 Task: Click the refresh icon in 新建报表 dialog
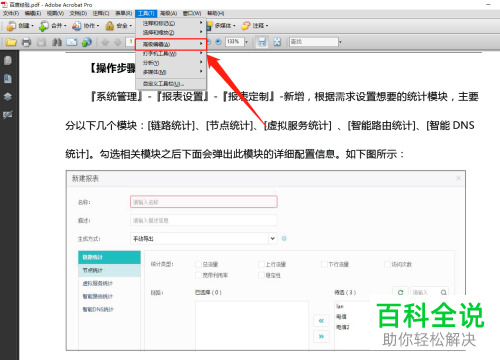pyautogui.click(x=400, y=292)
